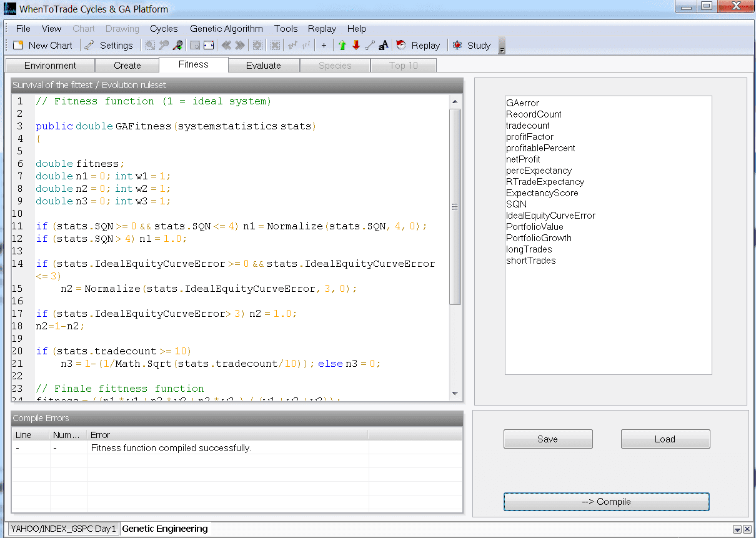This screenshot has width=756, height=538.
Task: Select the text annotation A icon
Action: 384,45
